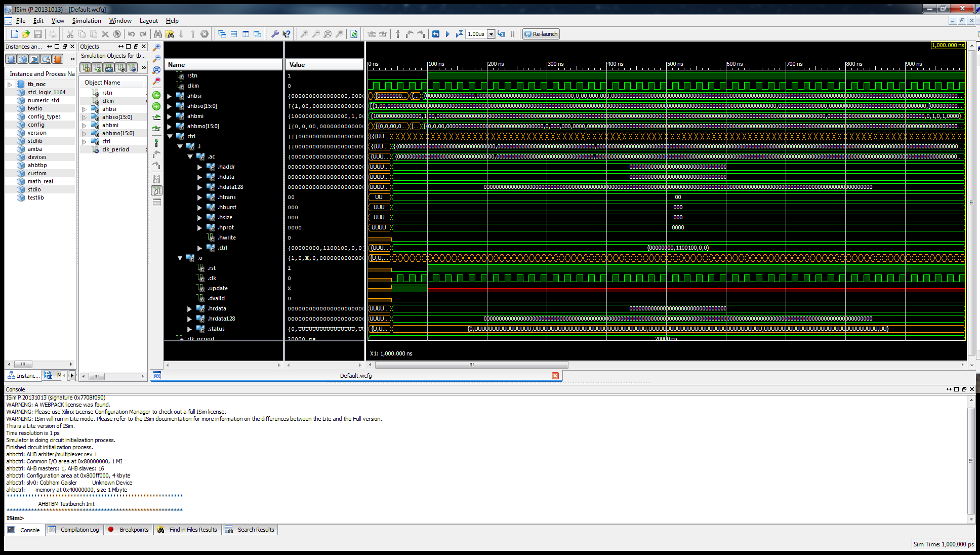Select .hwrite signal in waveform names
The height and width of the screenshot is (555, 980).
click(227, 237)
